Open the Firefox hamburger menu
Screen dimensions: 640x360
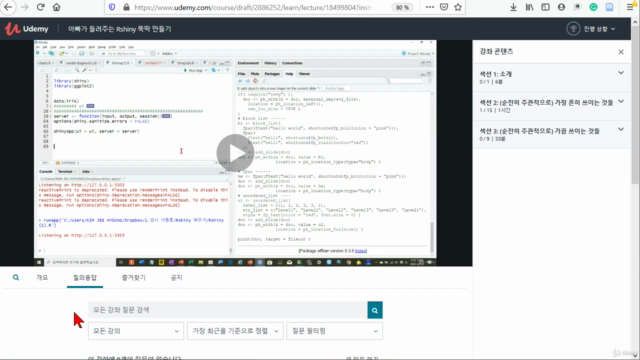[631, 7]
